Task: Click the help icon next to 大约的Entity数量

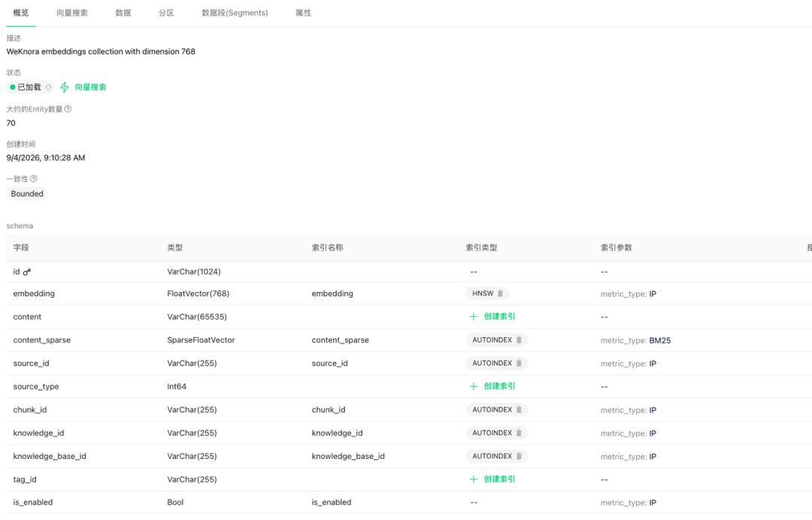Action: 68,109
